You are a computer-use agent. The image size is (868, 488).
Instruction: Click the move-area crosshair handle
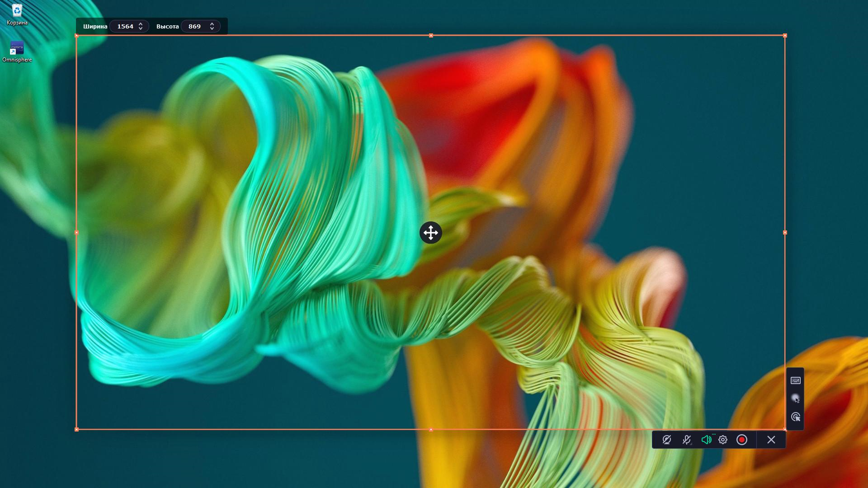(430, 233)
